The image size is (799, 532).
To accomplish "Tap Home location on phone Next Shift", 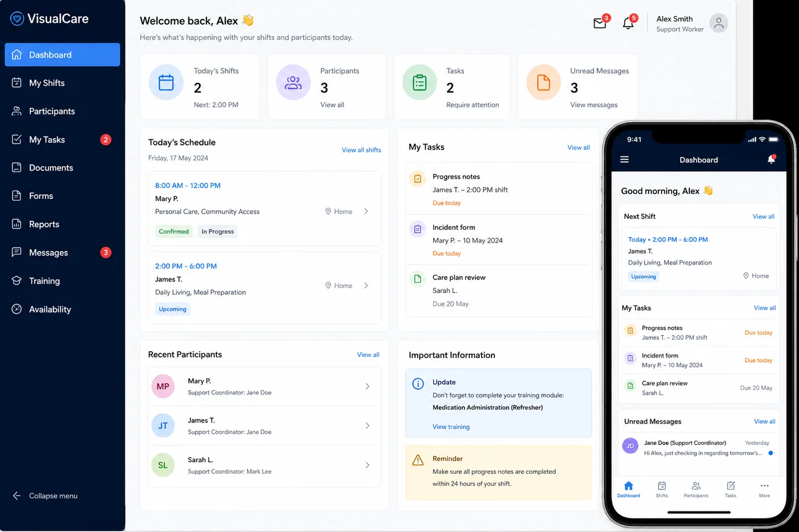I will (x=756, y=276).
